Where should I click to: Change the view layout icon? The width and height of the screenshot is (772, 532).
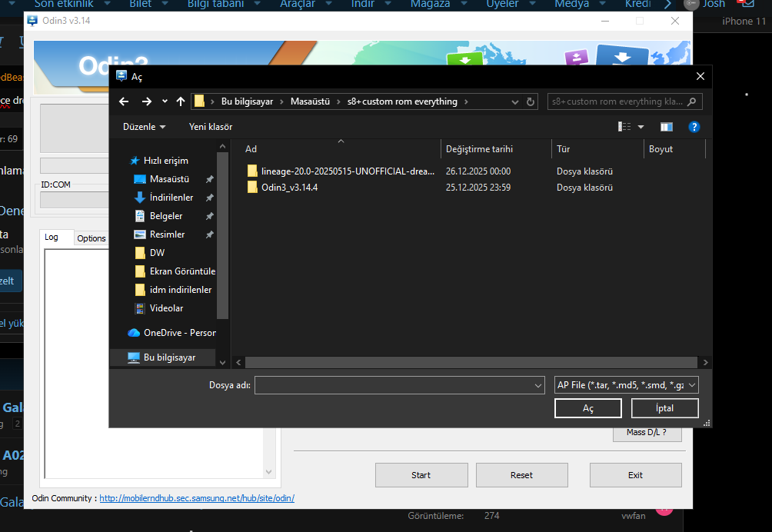[x=624, y=127]
